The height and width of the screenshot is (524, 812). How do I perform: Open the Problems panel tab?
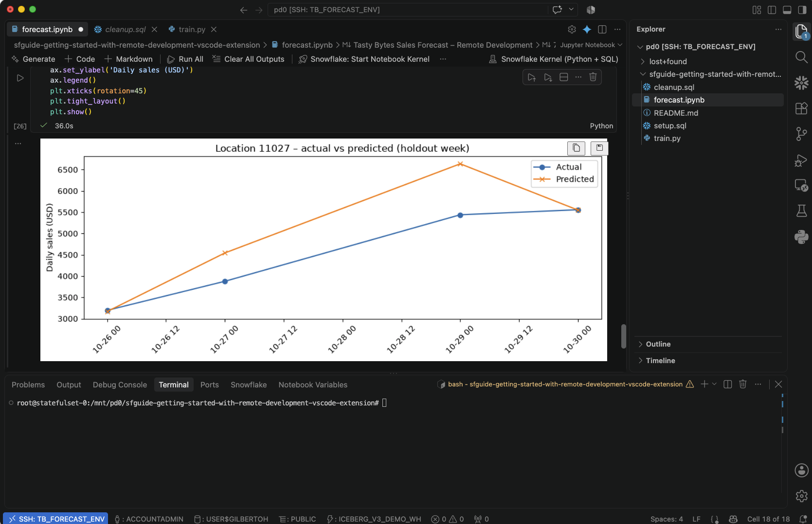pyautogui.click(x=28, y=384)
